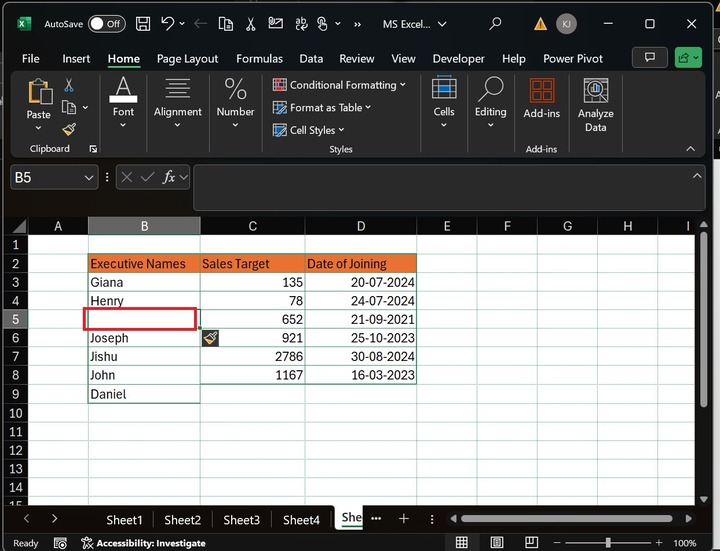Switch to Sheet3 tab
Viewport: 720px width, 551px height.
(x=241, y=520)
